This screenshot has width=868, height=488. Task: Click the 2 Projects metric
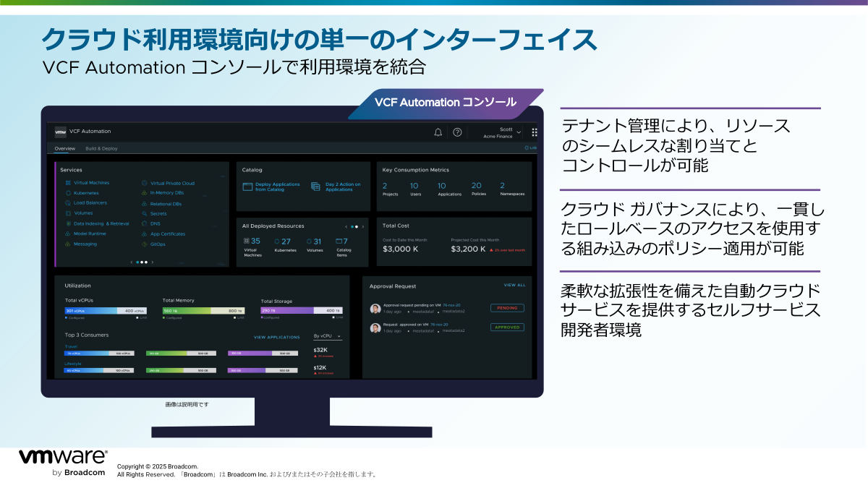pyautogui.click(x=389, y=189)
